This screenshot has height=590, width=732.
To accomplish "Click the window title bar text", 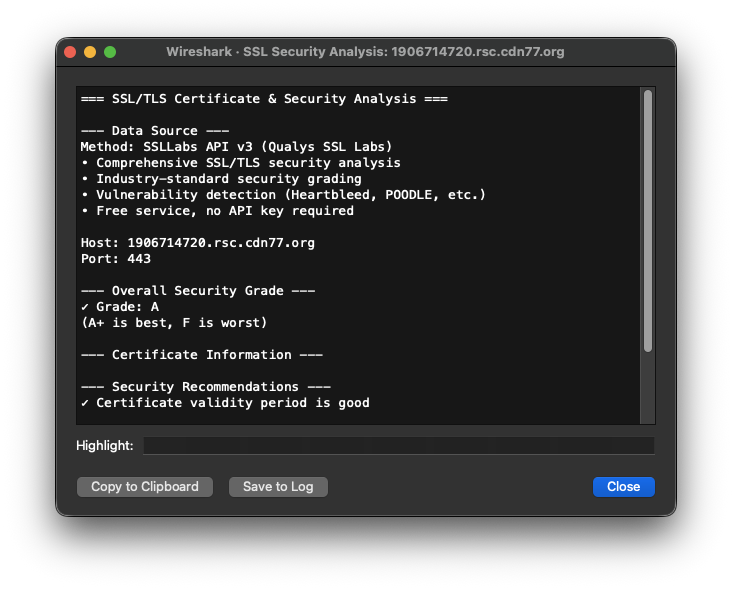I will 365,52.
